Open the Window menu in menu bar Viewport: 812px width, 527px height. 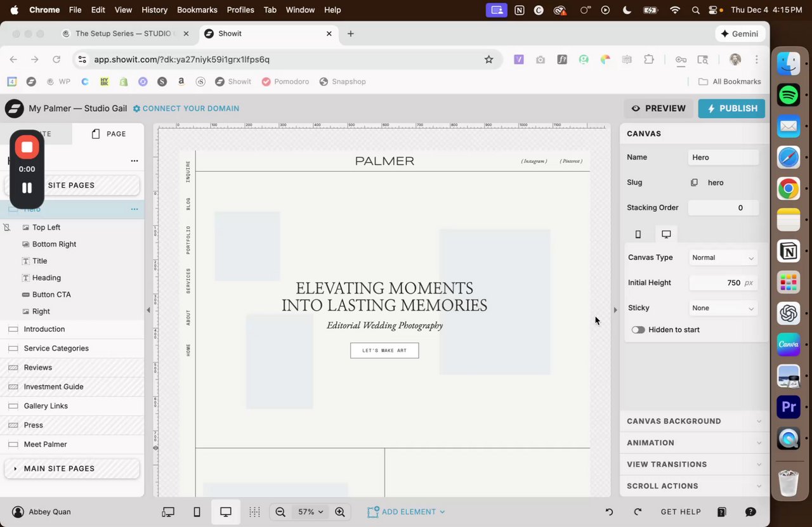300,10
